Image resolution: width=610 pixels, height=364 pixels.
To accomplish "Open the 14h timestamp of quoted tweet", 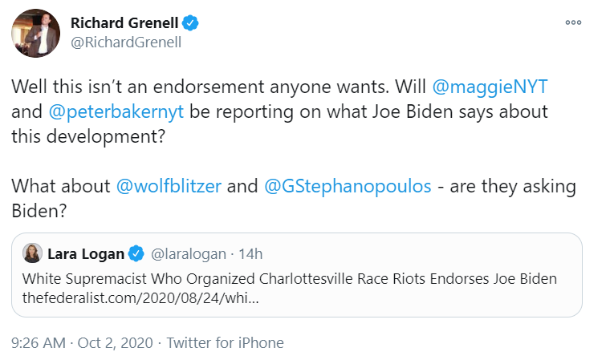I will pyautogui.click(x=250, y=254).
